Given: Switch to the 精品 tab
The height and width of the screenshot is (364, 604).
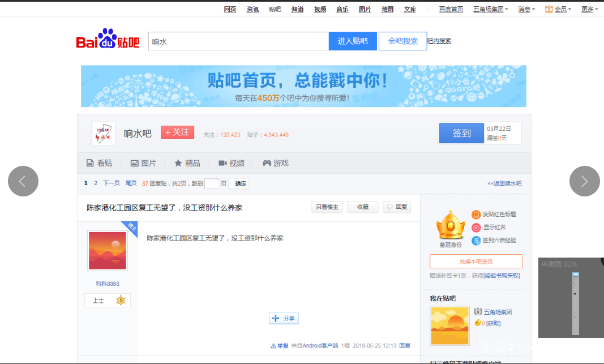Looking at the screenshot, I should pyautogui.click(x=187, y=163).
